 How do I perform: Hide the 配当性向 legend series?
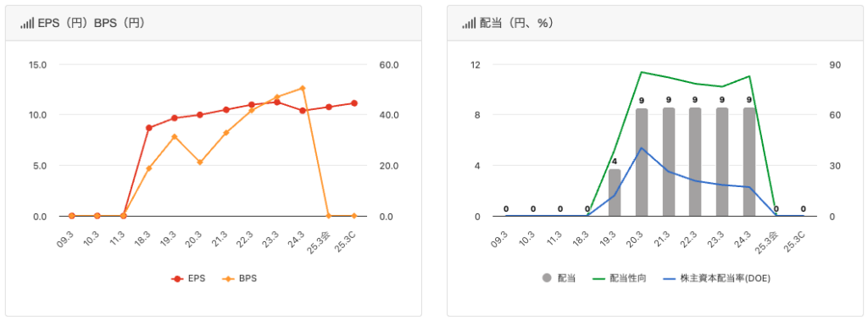[x=620, y=279]
